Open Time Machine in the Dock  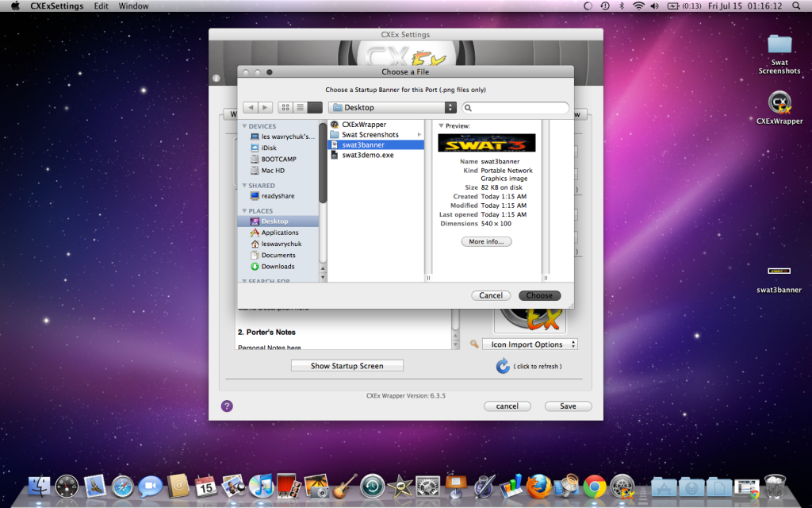(373, 487)
